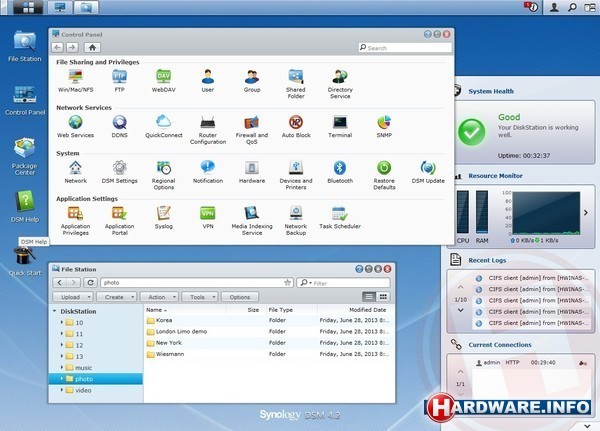Image resolution: width=600 pixels, height=431 pixels.
Task: Open Application Privileges settings
Action: pos(75,220)
